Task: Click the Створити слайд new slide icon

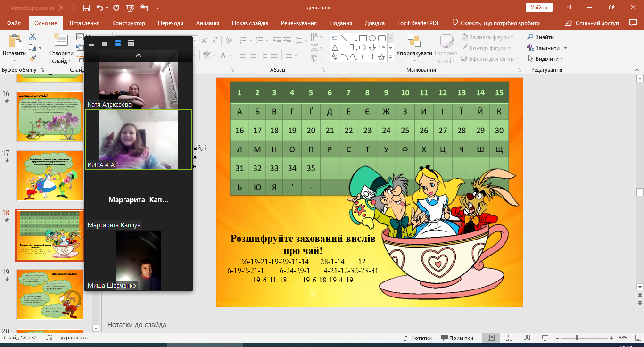Action: click(61, 41)
